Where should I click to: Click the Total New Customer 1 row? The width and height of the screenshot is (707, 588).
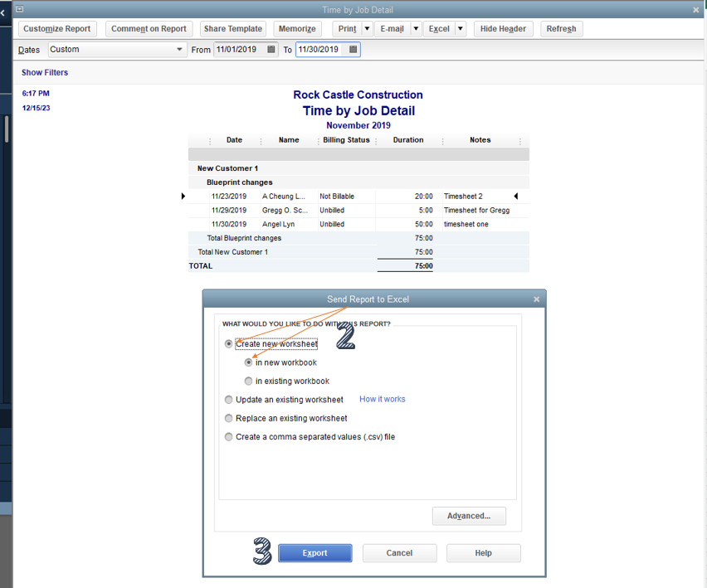[358, 252]
